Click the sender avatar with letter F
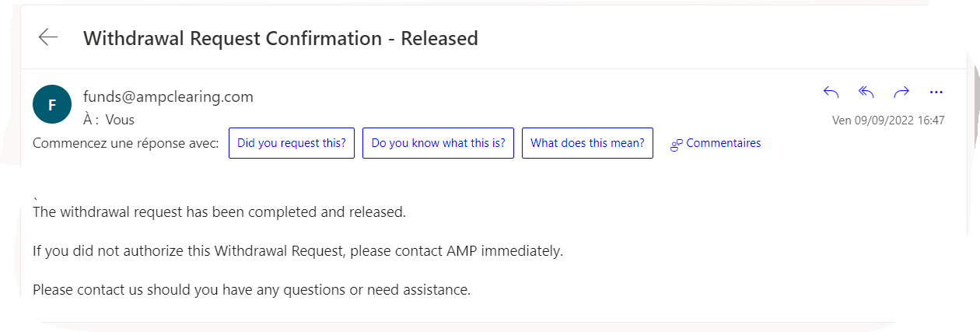980x332 pixels. (x=52, y=104)
